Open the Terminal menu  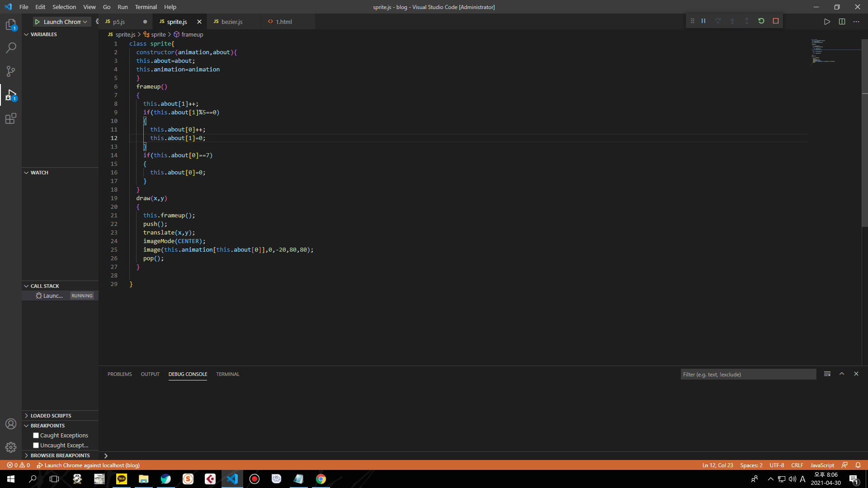(146, 7)
